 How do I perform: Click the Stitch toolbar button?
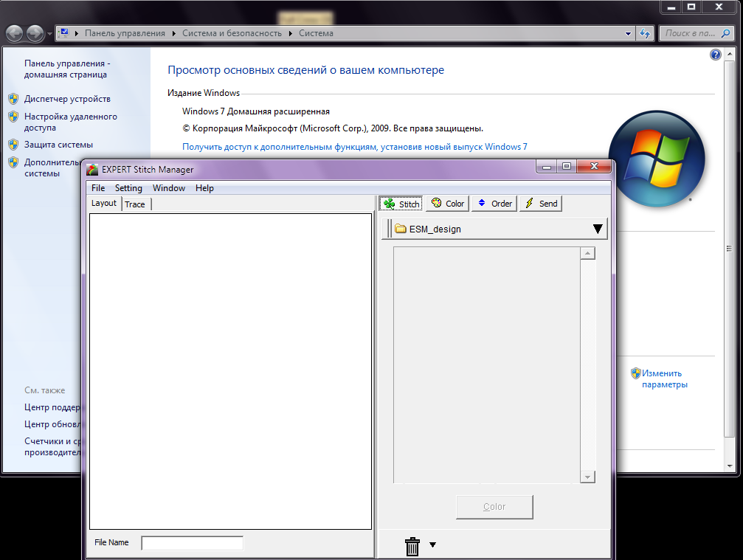pos(401,204)
